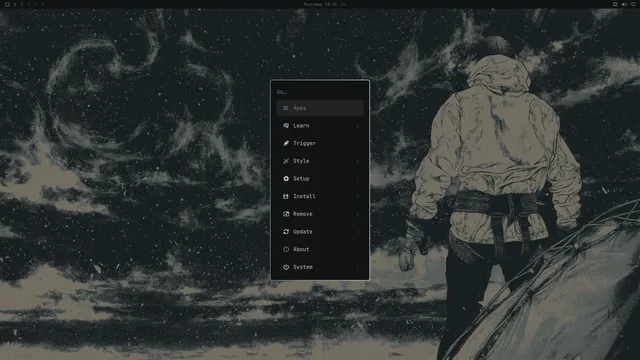Expand the Update submenu chevron

[358, 232]
